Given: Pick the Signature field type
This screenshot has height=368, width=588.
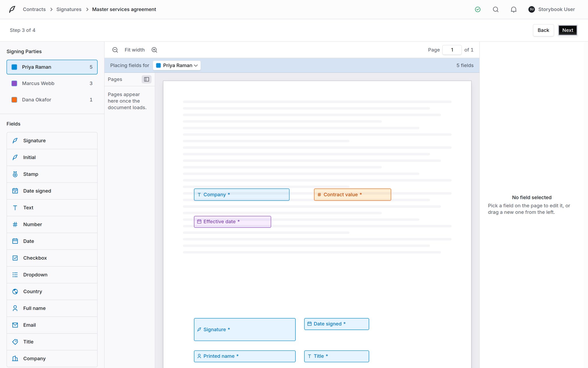Looking at the screenshot, I should 52,141.
